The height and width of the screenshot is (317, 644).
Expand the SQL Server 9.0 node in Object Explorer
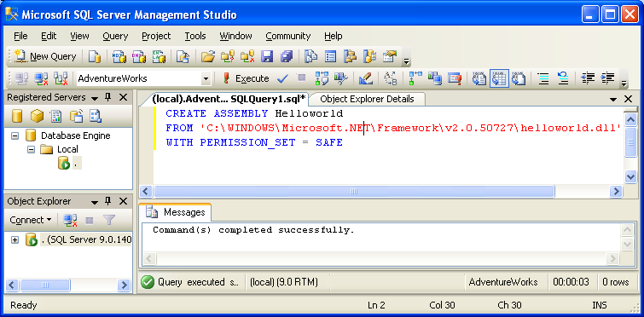point(15,240)
